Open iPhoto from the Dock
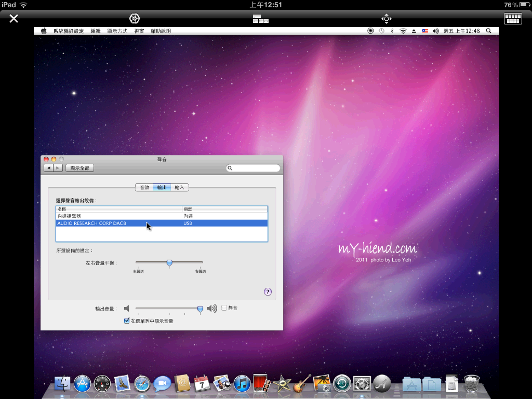 322,383
